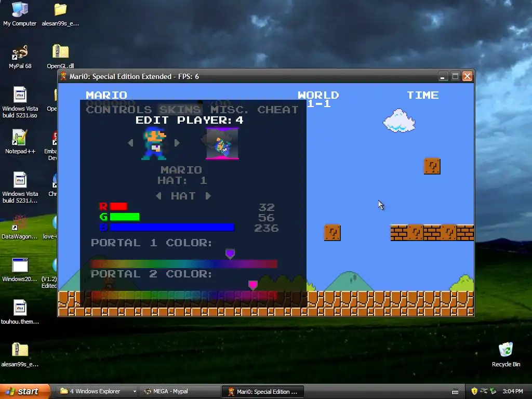Click the red value 32

[267, 207]
